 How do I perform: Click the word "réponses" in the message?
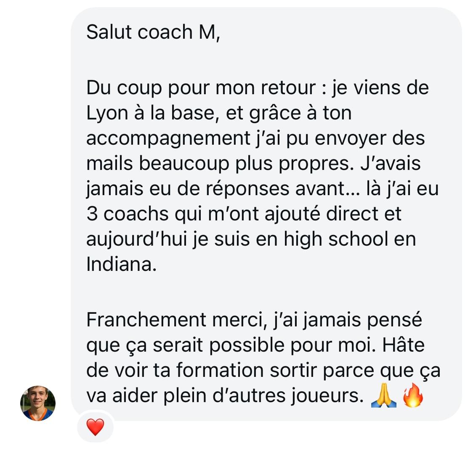tap(248, 189)
